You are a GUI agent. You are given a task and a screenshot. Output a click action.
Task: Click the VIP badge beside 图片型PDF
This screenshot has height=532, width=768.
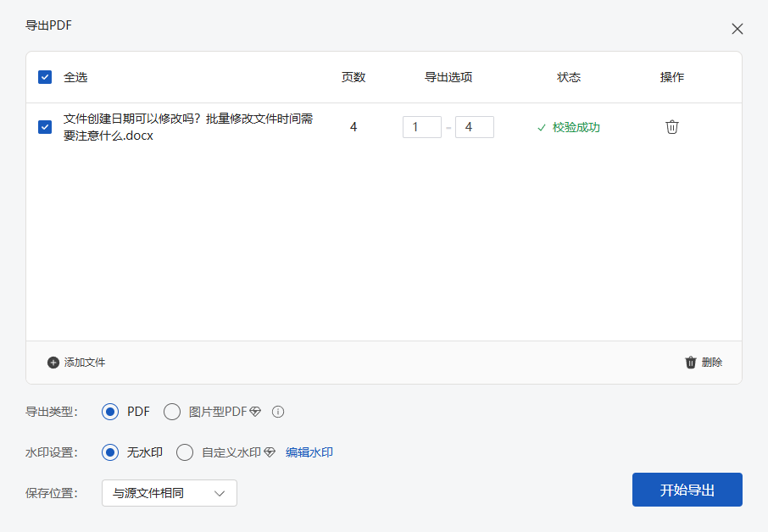pyautogui.click(x=257, y=411)
